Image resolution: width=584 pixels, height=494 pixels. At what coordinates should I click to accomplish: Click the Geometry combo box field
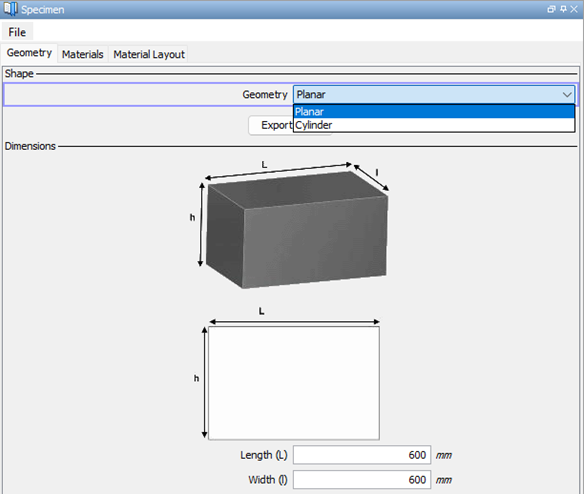pos(434,95)
